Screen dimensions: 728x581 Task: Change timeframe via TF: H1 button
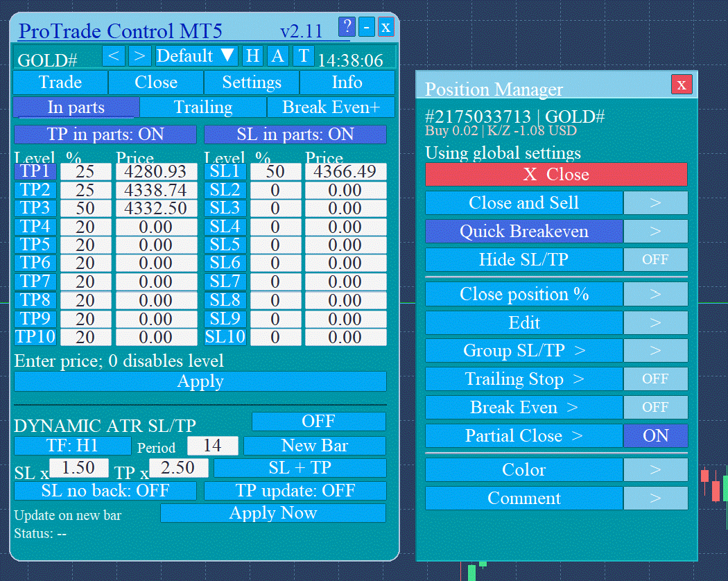72,446
